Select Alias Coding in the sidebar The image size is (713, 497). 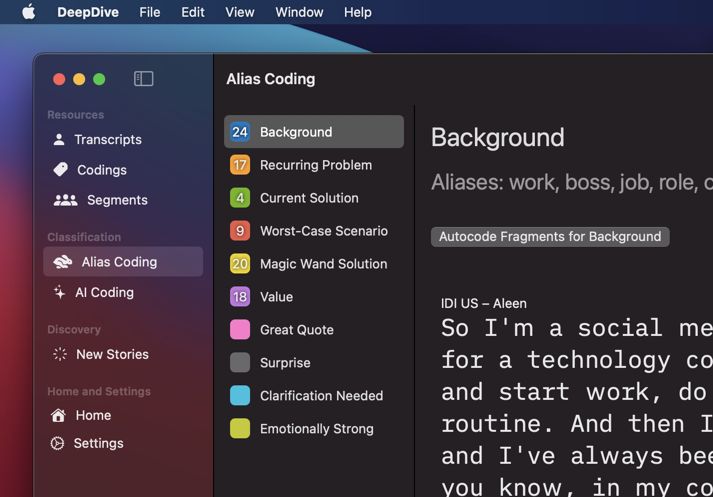tap(123, 261)
